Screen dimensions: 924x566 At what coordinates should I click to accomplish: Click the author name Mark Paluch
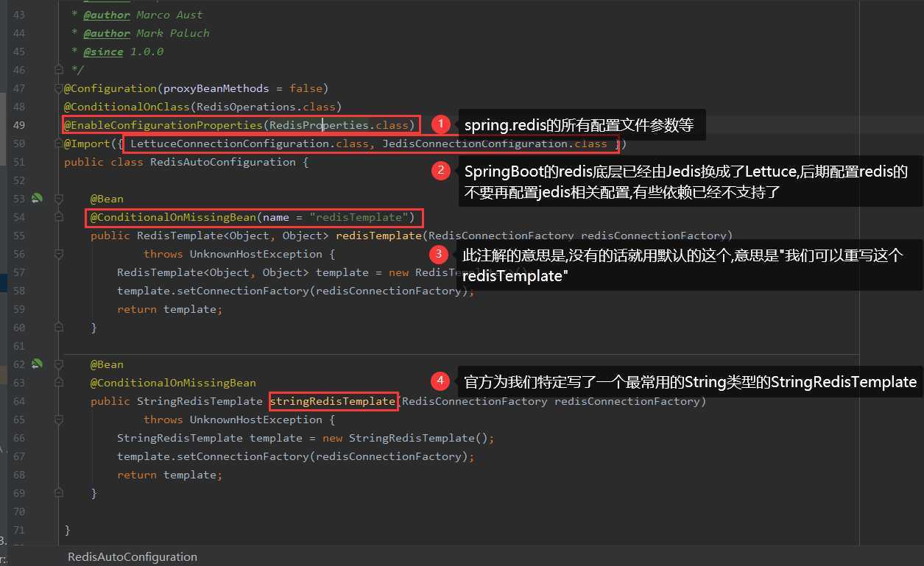click(x=173, y=33)
